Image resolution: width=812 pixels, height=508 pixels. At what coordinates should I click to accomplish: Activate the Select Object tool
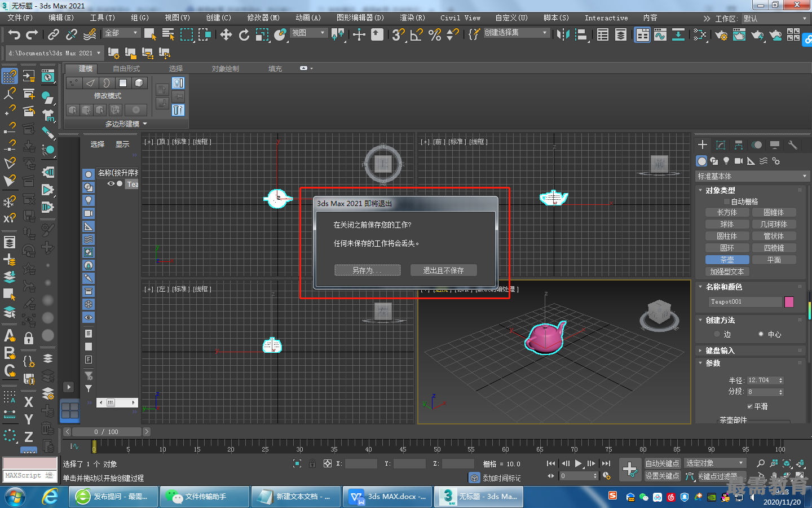click(150, 34)
